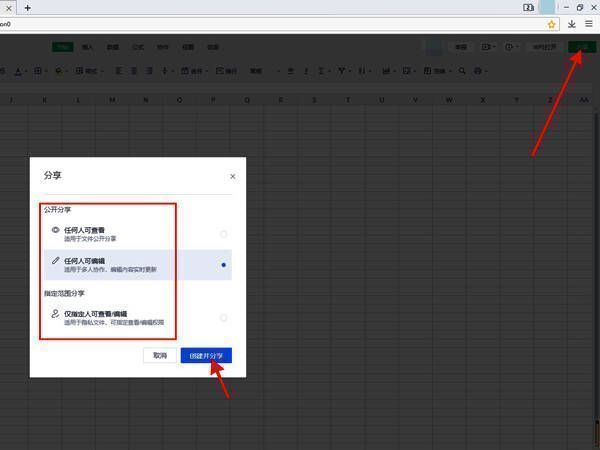The width and height of the screenshot is (600, 450).
Task: Switch to the 公式 menu tab
Action: 138,47
